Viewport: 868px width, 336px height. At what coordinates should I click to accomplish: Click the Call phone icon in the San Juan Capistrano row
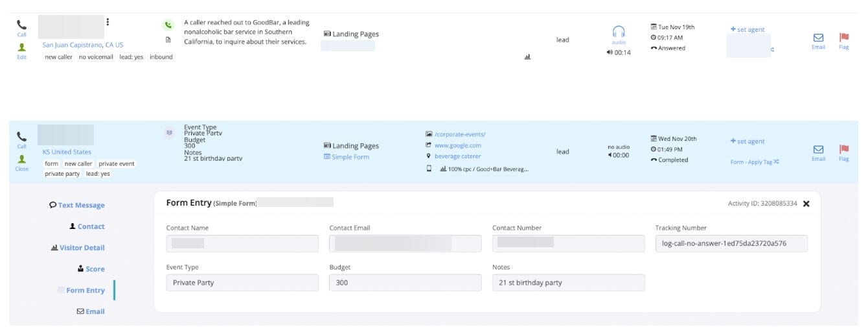(x=21, y=25)
